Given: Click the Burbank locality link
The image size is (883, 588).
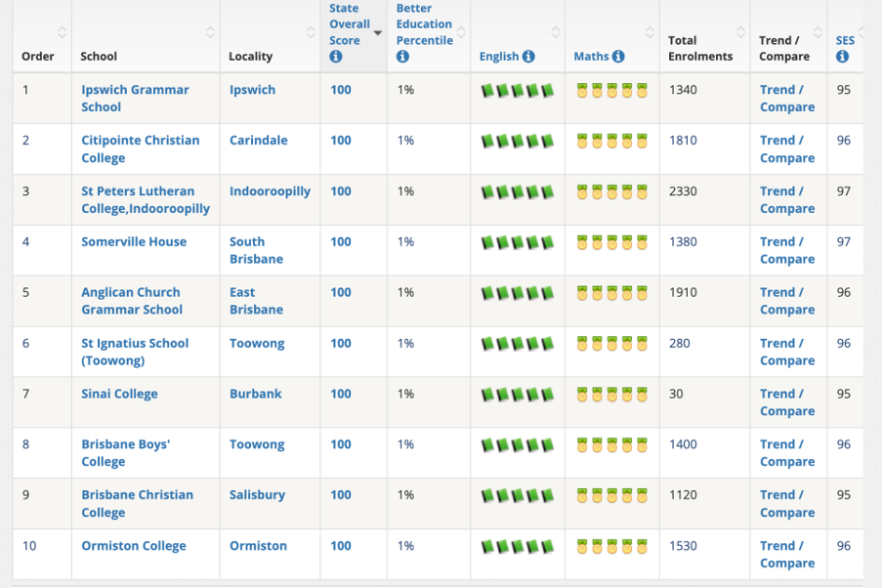Looking at the screenshot, I should pyautogui.click(x=255, y=394).
